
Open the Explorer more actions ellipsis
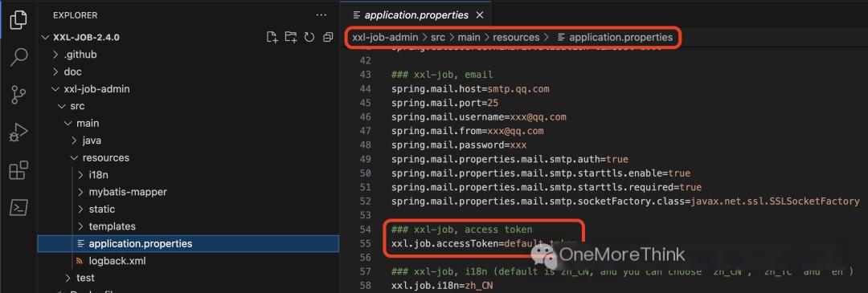[x=321, y=15]
